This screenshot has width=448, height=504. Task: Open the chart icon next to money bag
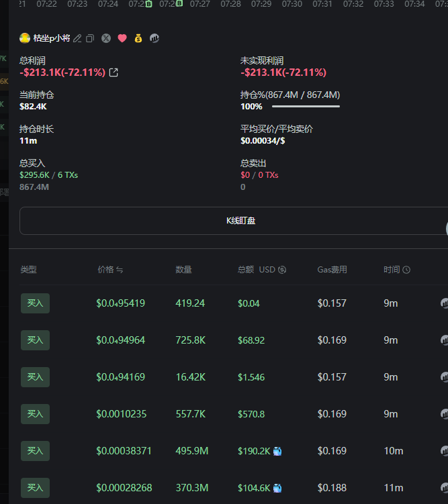coord(154,38)
